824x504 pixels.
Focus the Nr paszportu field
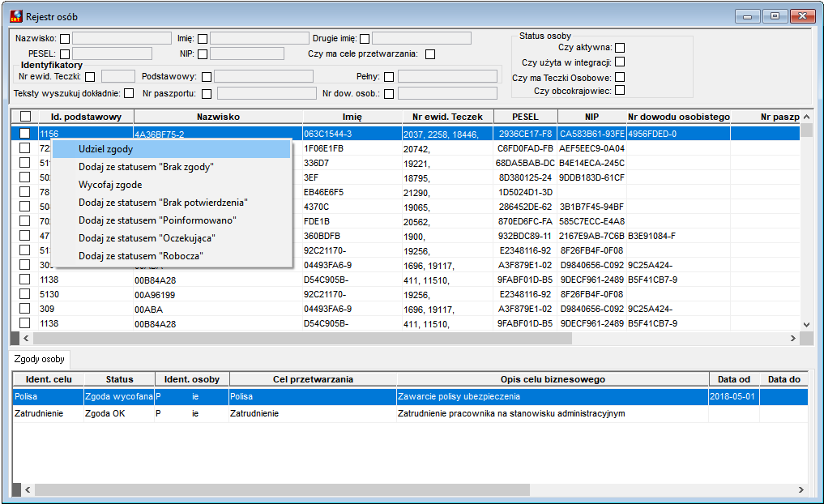coord(267,93)
